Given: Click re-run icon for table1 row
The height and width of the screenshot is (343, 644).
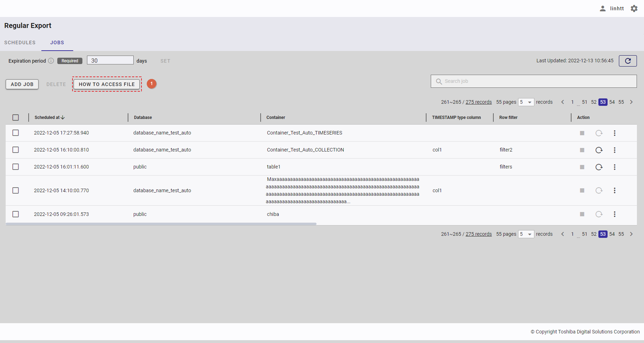Looking at the screenshot, I should [599, 167].
